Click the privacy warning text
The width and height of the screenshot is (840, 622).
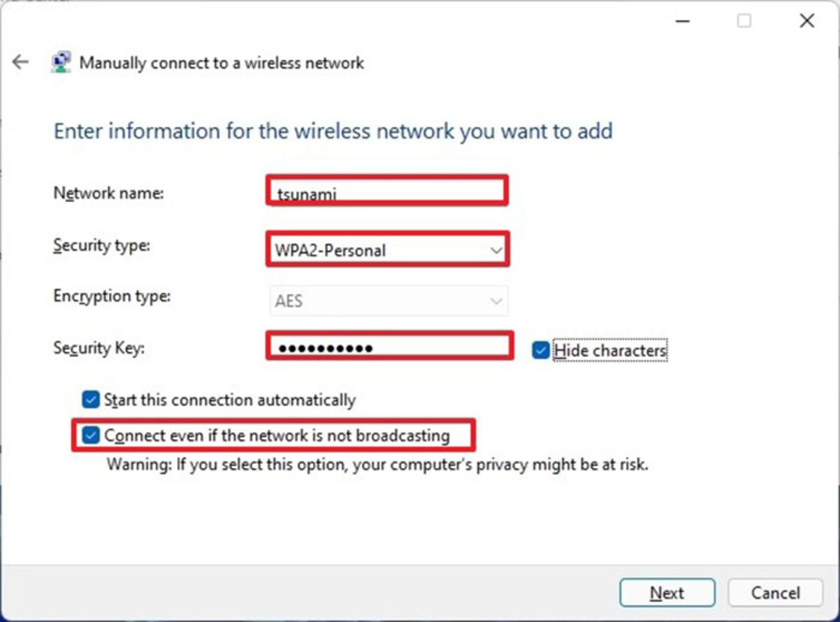(x=377, y=464)
